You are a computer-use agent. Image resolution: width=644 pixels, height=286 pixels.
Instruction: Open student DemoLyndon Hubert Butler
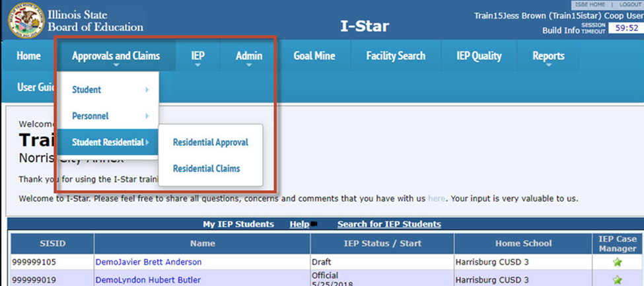pos(148,280)
